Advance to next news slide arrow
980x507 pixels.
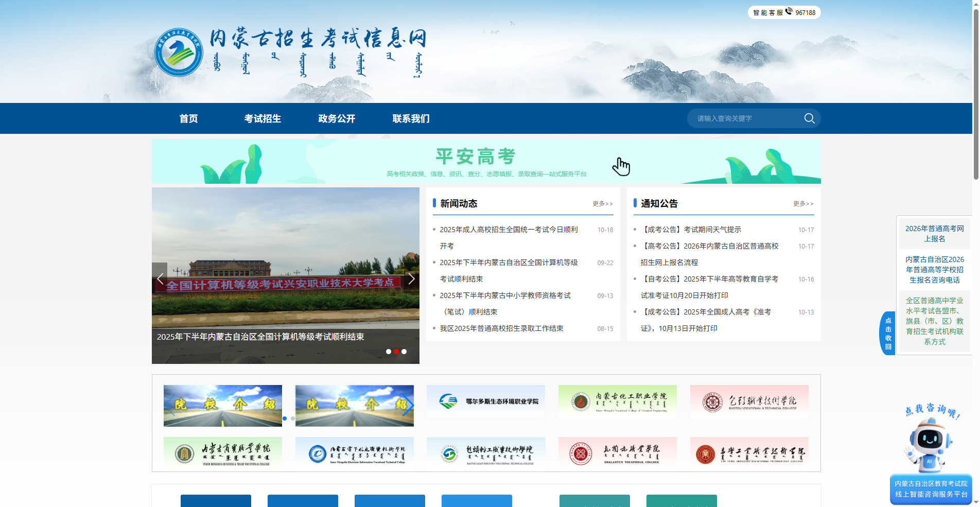(x=411, y=279)
